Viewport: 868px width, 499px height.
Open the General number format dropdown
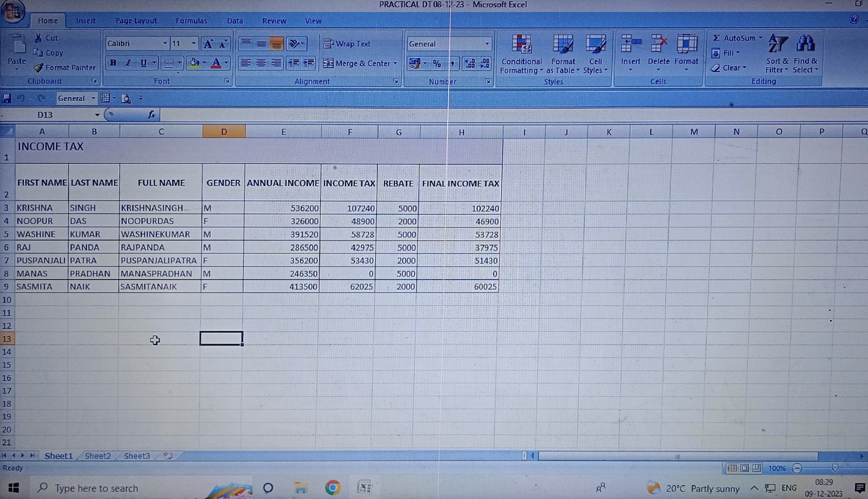(487, 44)
